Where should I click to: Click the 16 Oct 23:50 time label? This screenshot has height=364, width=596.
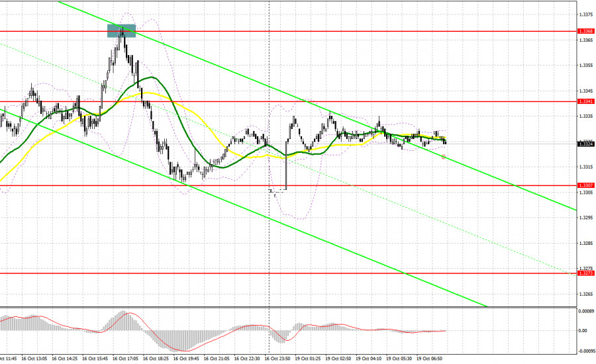click(x=277, y=359)
